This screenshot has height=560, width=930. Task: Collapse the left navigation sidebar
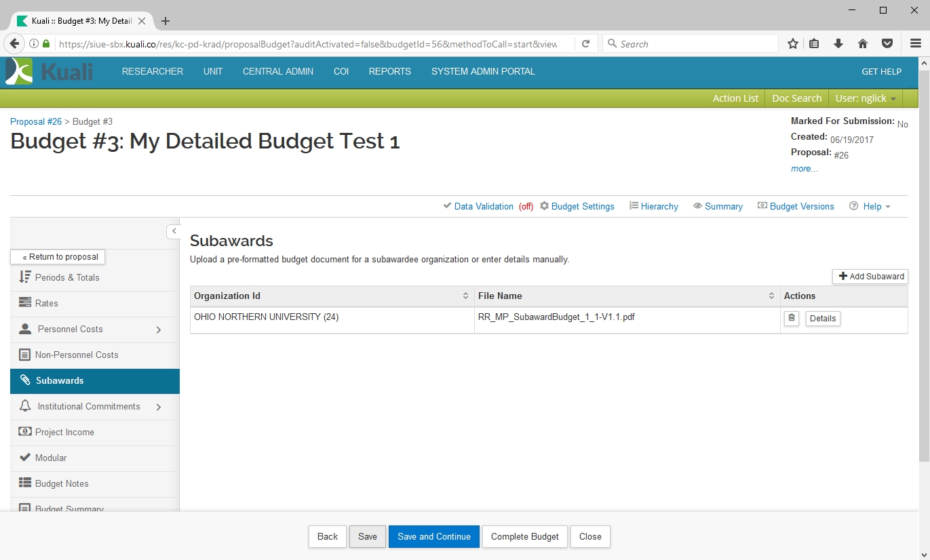[x=174, y=231]
